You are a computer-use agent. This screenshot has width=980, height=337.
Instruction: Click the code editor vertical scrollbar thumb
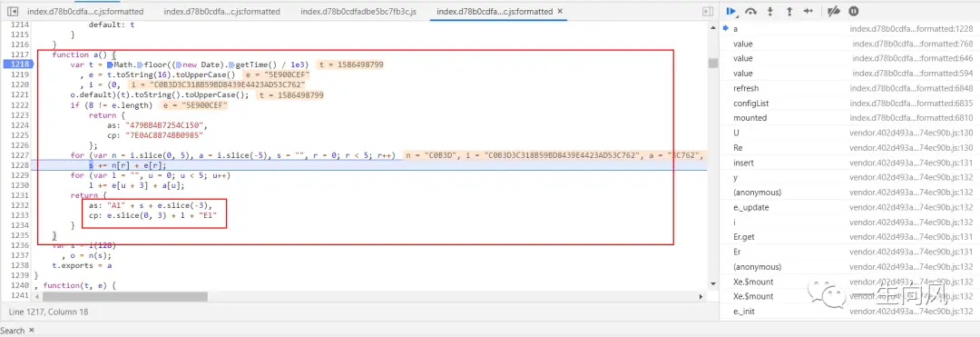click(x=712, y=64)
